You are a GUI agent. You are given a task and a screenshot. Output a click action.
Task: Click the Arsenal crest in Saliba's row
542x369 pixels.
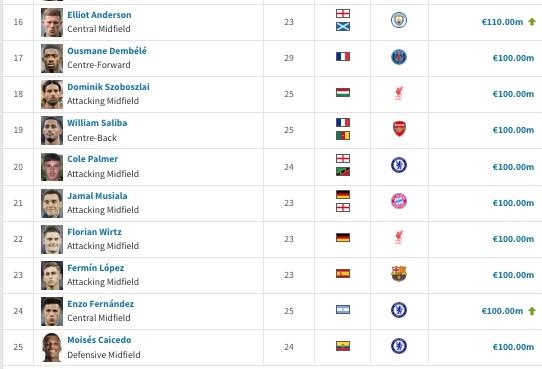click(x=399, y=129)
